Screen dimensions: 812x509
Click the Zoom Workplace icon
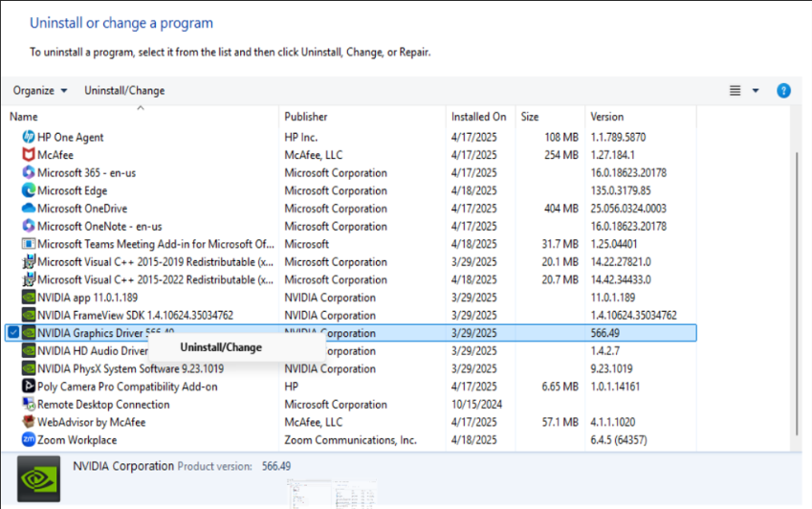tap(29, 440)
